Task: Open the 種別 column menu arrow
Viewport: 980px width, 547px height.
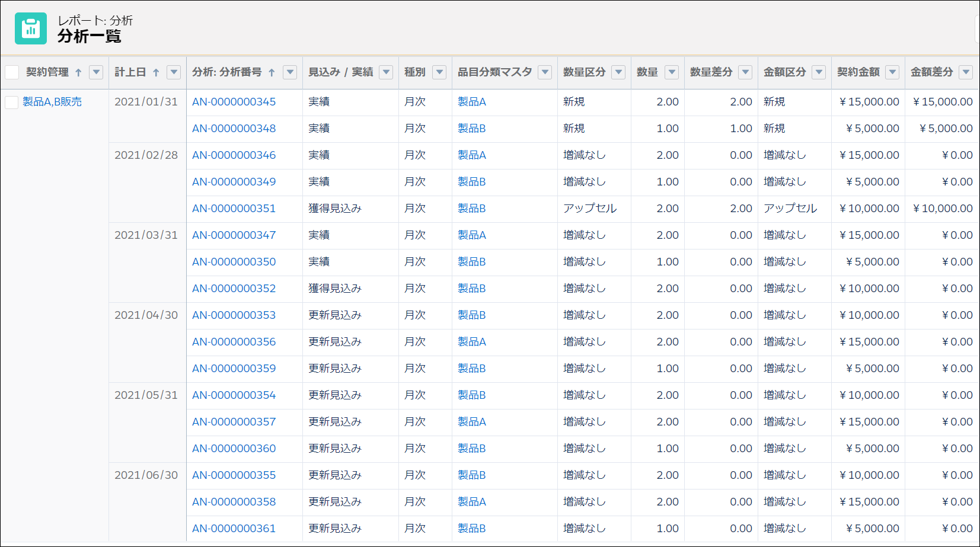Action: [x=439, y=72]
